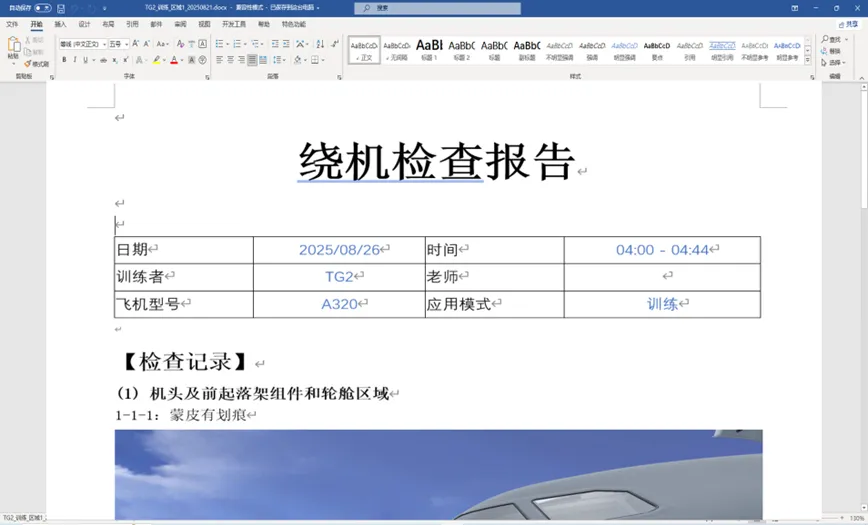Viewport: 868px width, 525px height.
Task: Open the Insert ribbon tab
Action: (x=60, y=23)
